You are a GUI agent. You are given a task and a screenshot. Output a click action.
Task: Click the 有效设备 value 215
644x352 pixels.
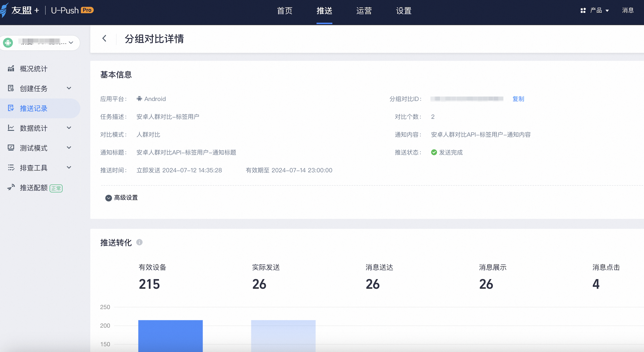[x=149, y=284]
